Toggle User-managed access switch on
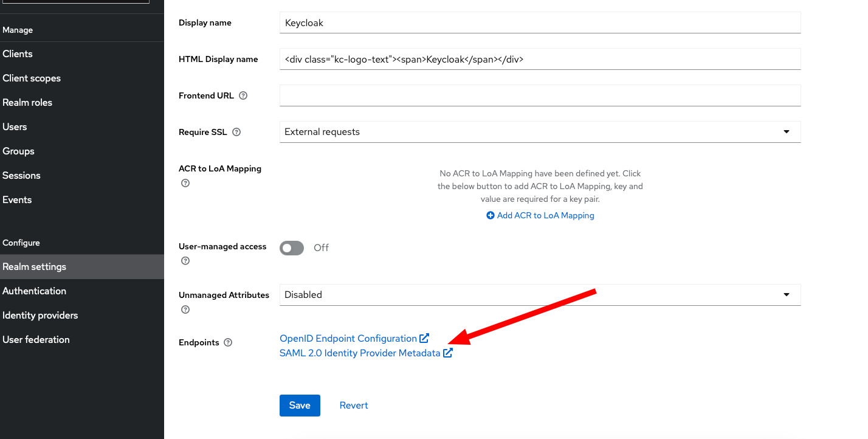The height and width of the screenshot is (439, 868). (292, 247)
